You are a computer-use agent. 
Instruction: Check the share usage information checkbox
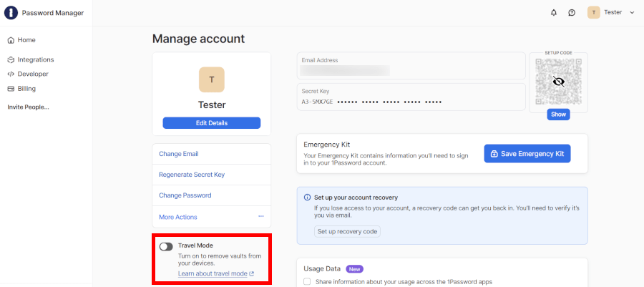[x=307, y=282]
